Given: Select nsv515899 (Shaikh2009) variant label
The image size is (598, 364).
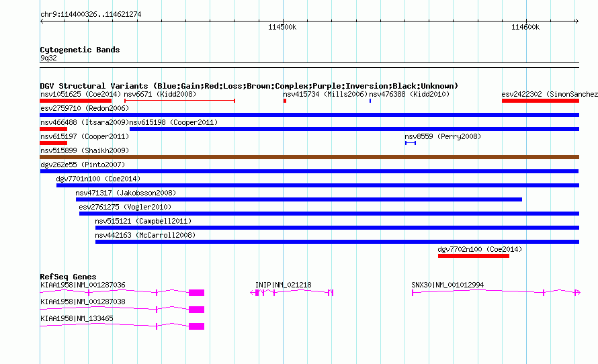Looking at the screenshot, I should [85, 150].
